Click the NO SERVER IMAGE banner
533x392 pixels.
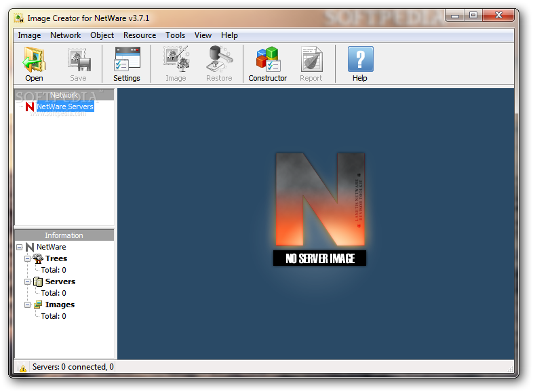(x=320, y=258)
